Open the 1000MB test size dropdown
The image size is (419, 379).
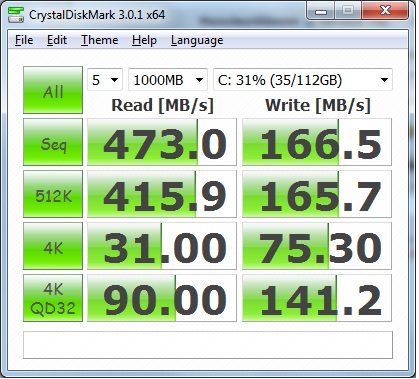tap(168, 80)
